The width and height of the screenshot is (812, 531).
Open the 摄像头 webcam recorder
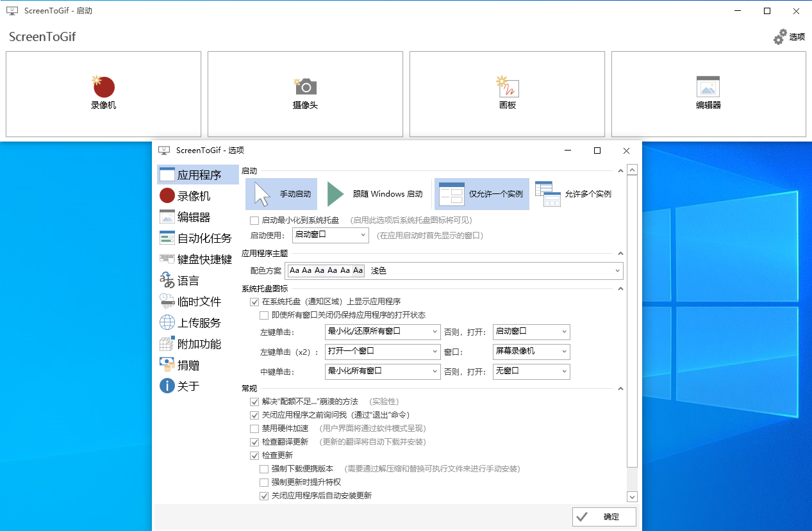(x=305, y=86)
